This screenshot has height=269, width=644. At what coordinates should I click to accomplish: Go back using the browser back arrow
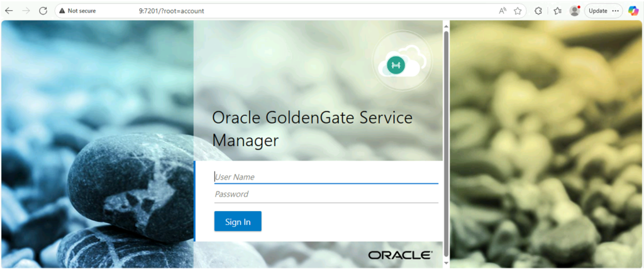[9, 11]
